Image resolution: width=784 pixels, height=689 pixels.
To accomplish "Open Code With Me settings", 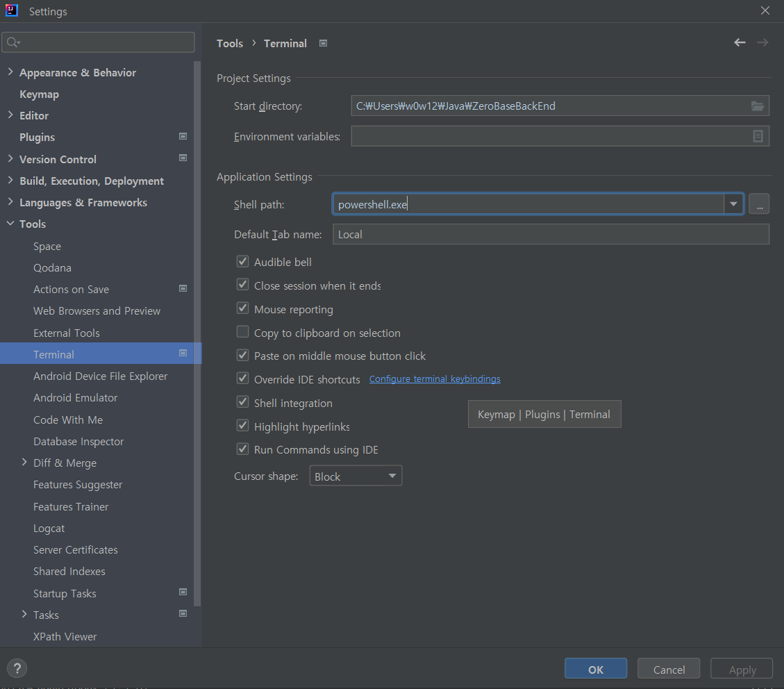I will (x=68, y=420).
